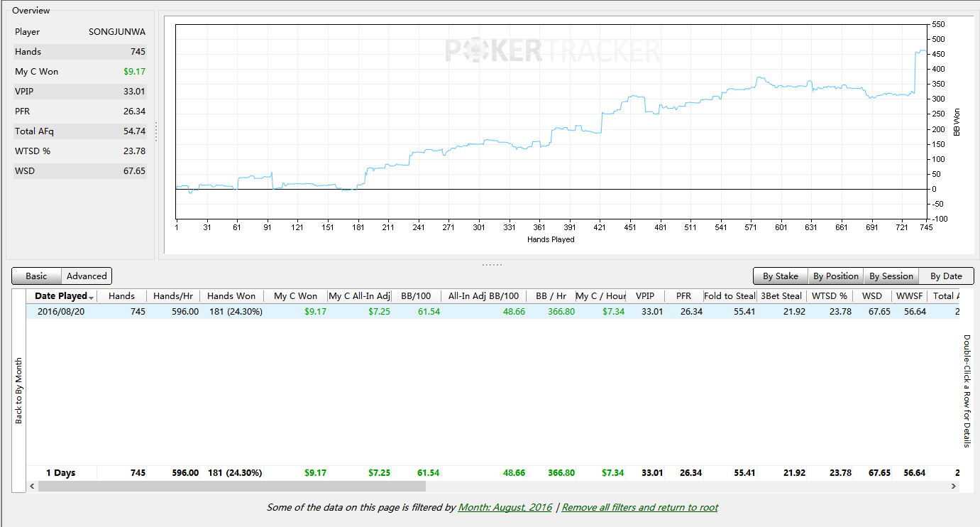Sort by Date Played column header
980x527 pixels.
62,296
